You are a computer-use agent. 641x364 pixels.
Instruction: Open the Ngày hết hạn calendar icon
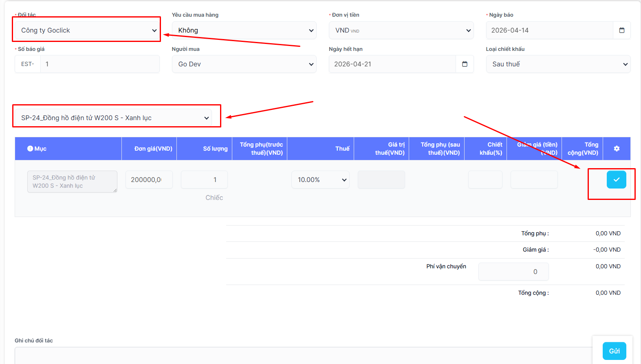pos(465,64)
